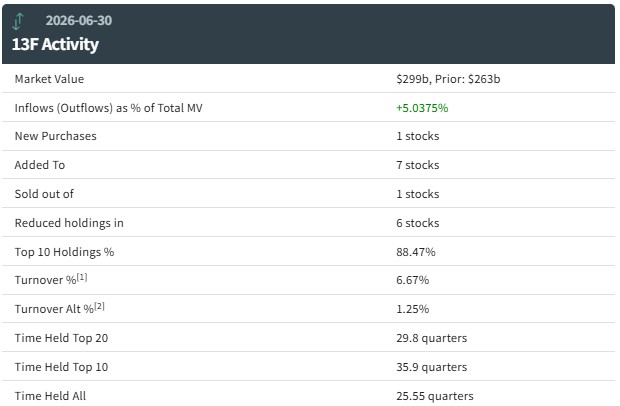Click the 88.47% holdings value
This screenshot has height=406, width=620.
pos(416,252)
